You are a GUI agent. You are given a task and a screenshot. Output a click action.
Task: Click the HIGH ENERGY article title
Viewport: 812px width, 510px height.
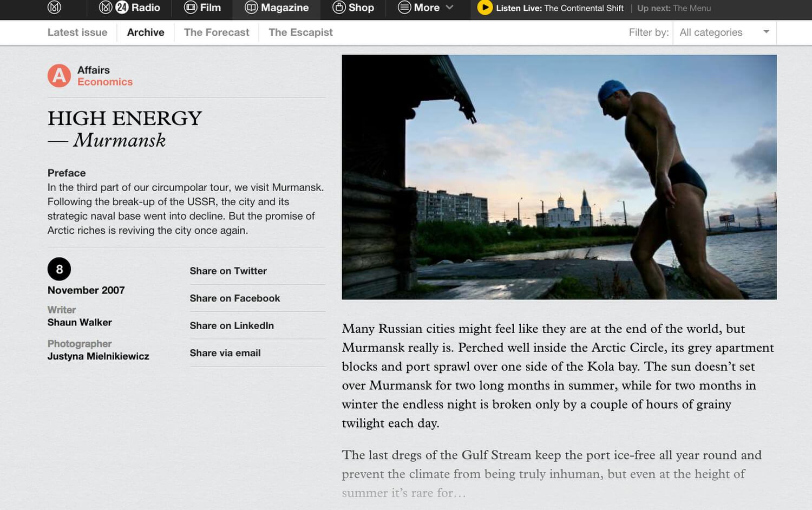tap(125, 118)
